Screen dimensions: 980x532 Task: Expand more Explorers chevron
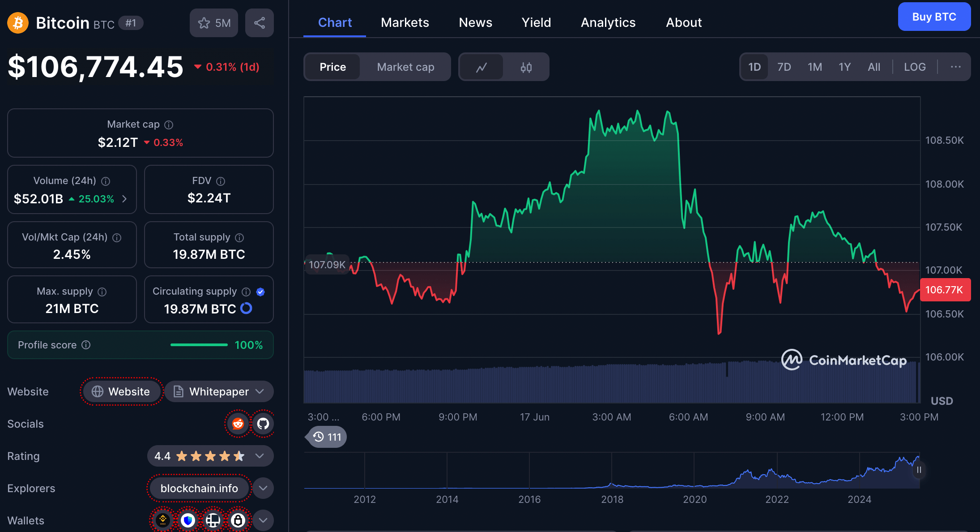263,488
